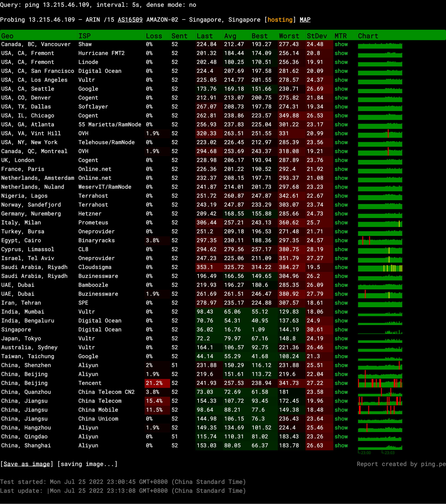Click the Loss column header

pyautogui.click(x=154, y=36)
